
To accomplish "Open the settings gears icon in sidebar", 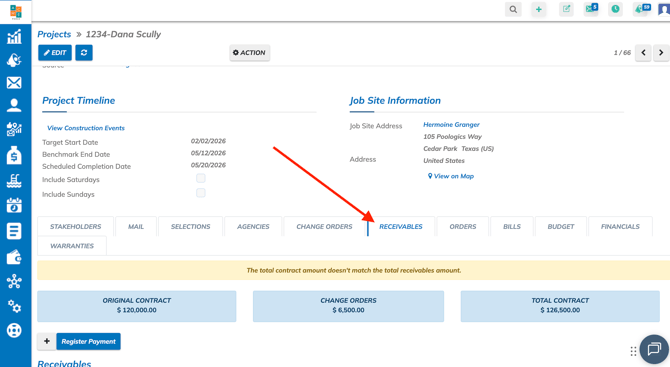I will (14, 306).
